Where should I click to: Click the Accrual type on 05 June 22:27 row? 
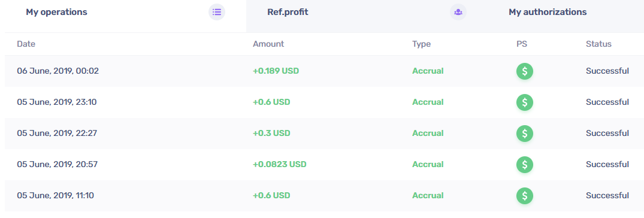click(428, 134)
